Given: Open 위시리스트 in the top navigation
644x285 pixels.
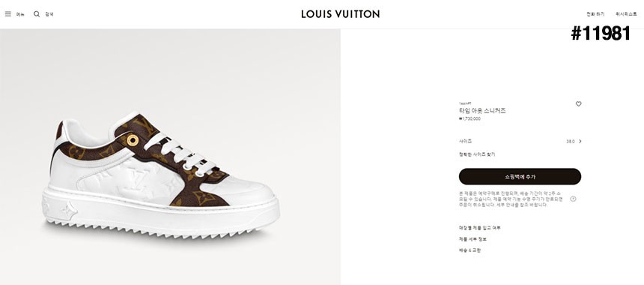Looking at the screenshot, I should click(626, 14).
